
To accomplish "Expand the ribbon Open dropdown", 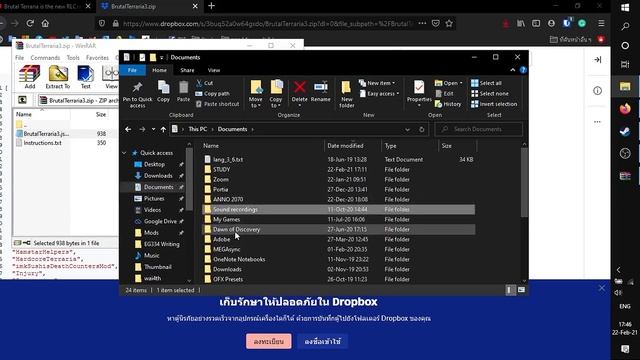I will coord(461,83).
